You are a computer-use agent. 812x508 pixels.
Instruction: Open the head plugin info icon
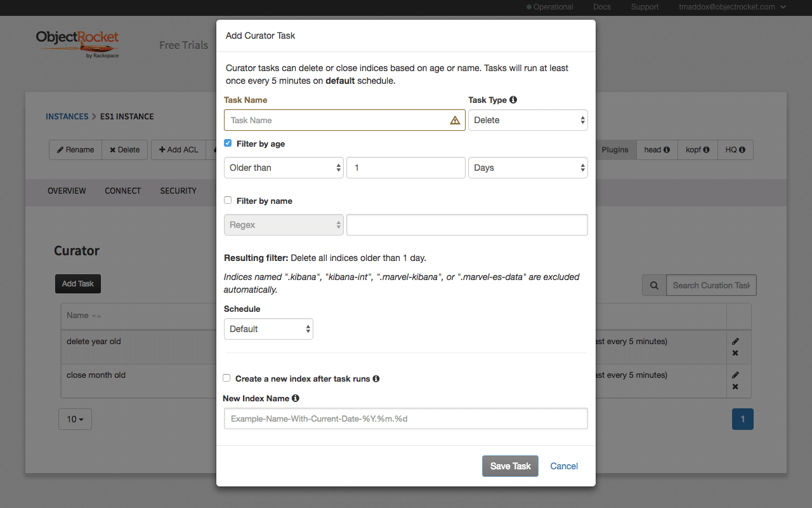[x=668, y=149]
